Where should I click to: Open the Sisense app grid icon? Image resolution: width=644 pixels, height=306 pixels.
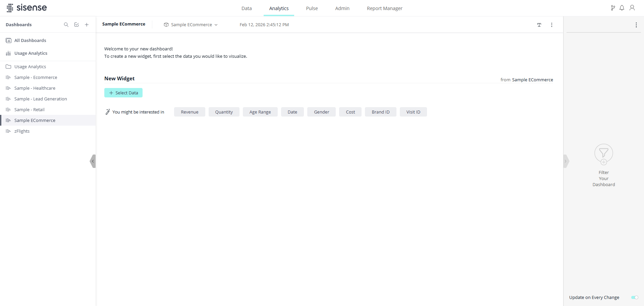pos(10,8)
